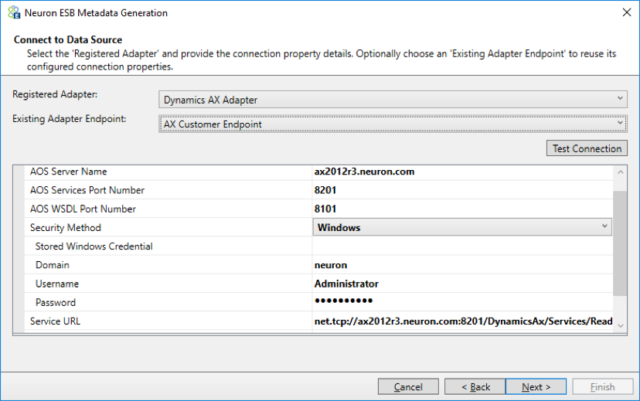Click the Test Connection button
This screenshot has height=401, width=640.
[587, 148]
